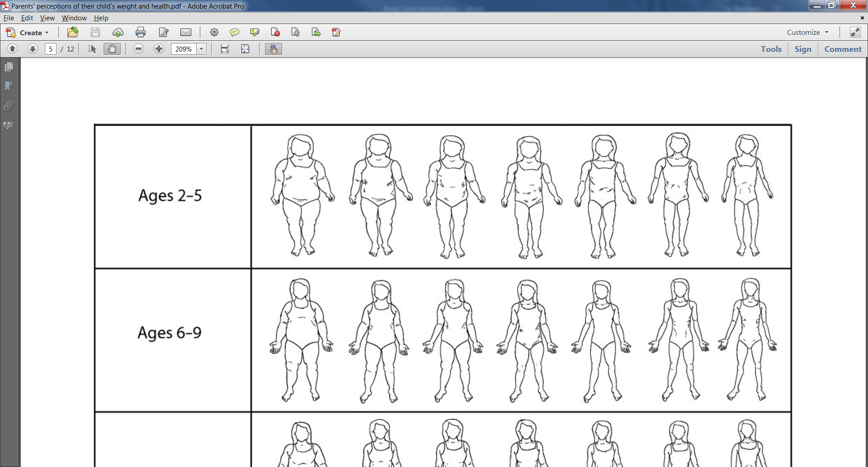
Task: Click the page number field showing 5
Action: 51,49
